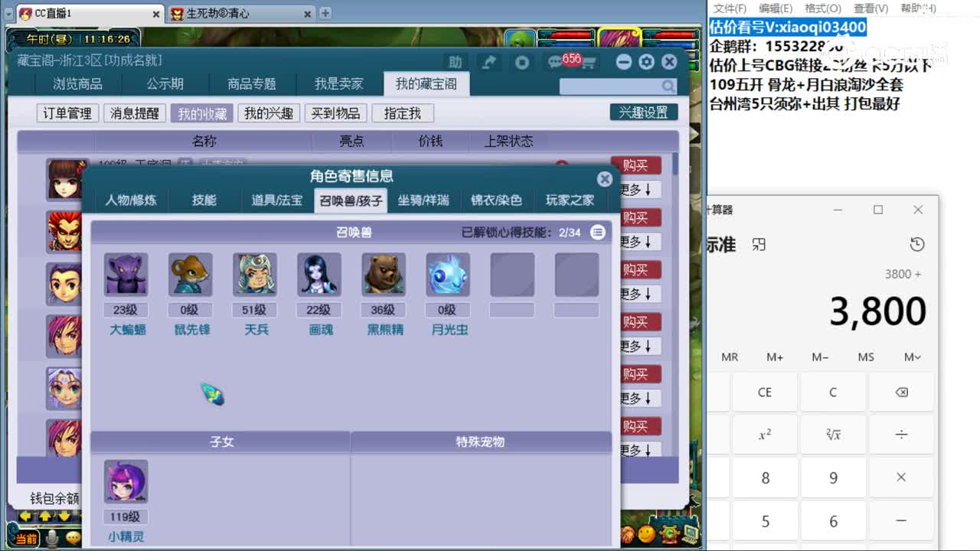Open the Calculator history clock icon

point(917,243)
